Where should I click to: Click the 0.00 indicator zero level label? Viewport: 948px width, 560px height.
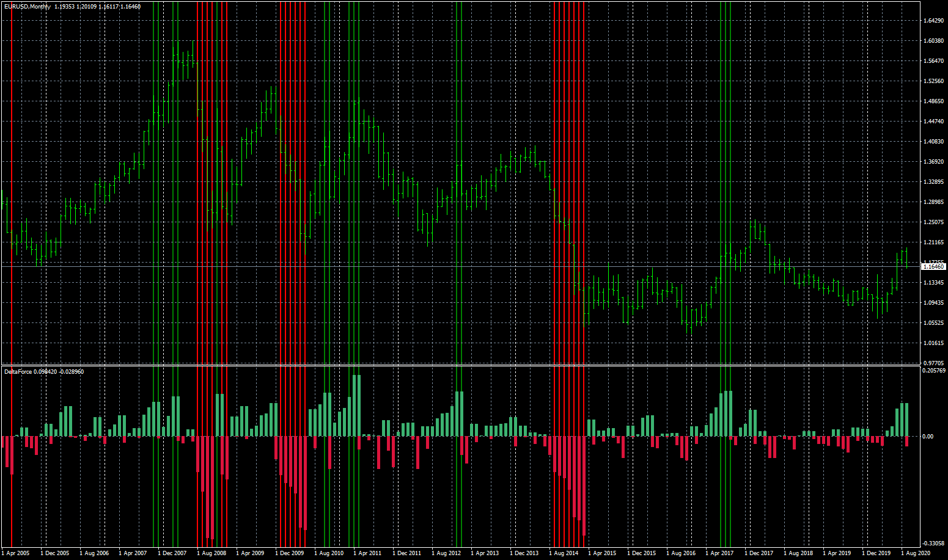928,437
